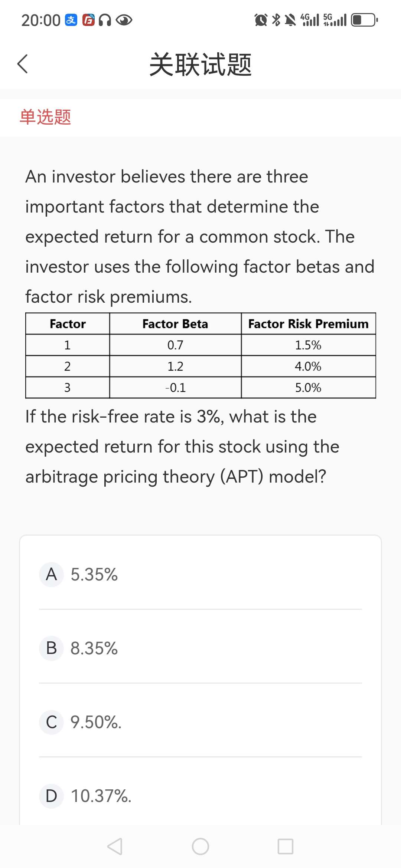Tap the eye comfort status icon

pos(124,20)
